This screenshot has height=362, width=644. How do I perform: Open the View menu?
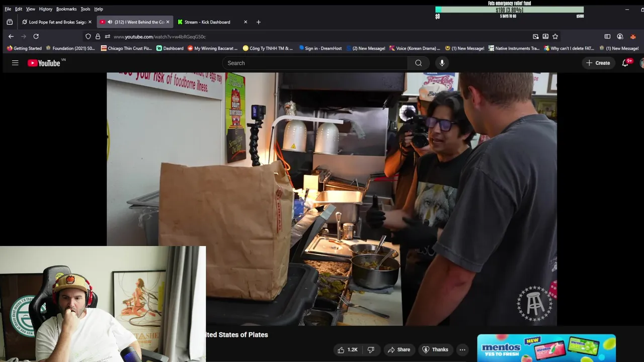click(31, 9)
